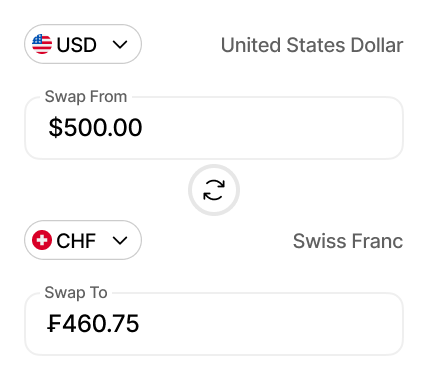
Task: Click the USD currency code text
Action: pyautogui.click(x=77, y=45)
